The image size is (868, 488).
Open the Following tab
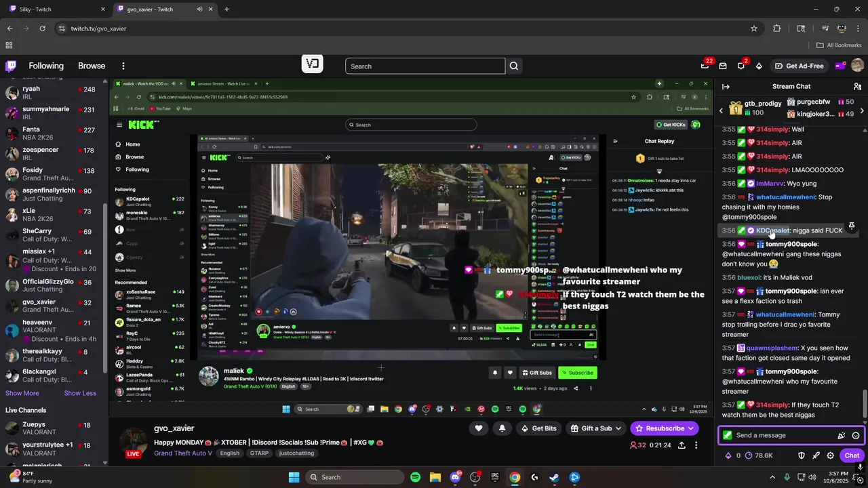[46, 66]
